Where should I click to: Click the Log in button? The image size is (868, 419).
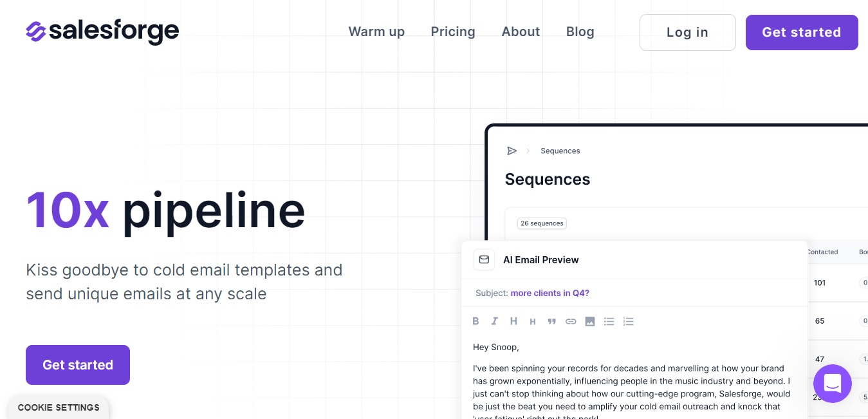(x=687, y=32)
